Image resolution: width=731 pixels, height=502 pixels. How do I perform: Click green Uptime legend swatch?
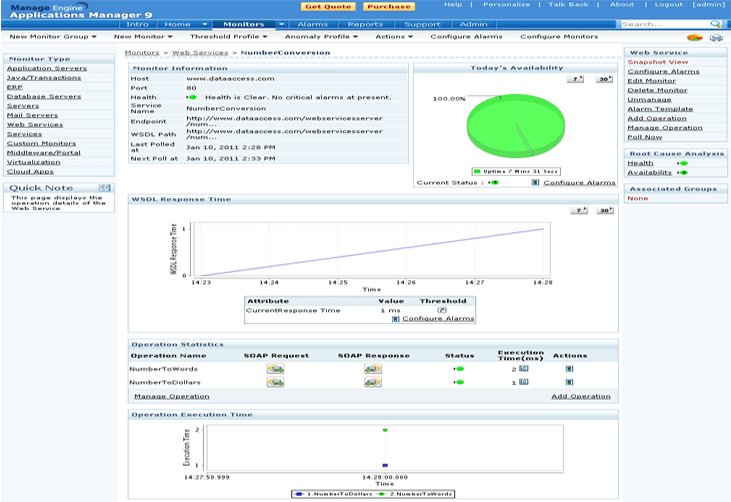point(477,172)
